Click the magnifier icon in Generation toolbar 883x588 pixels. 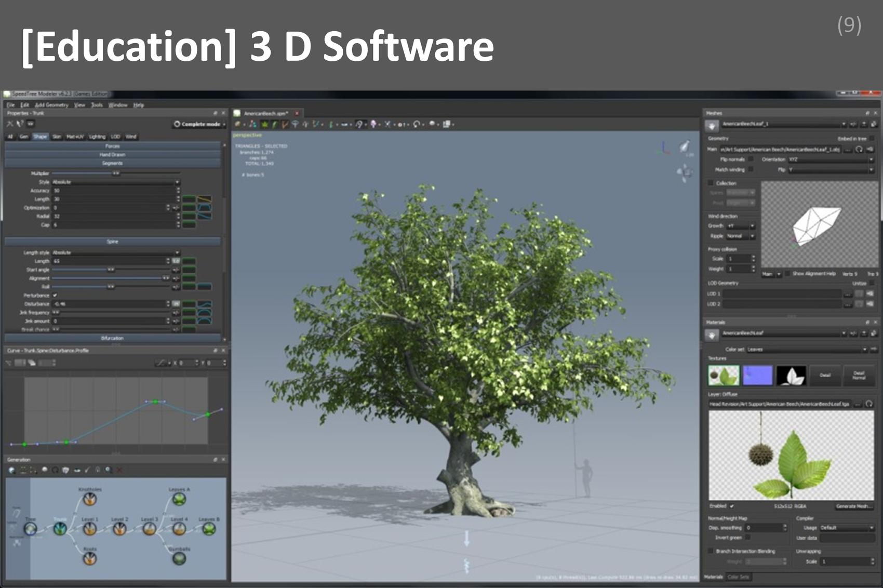tap(109, 470)
